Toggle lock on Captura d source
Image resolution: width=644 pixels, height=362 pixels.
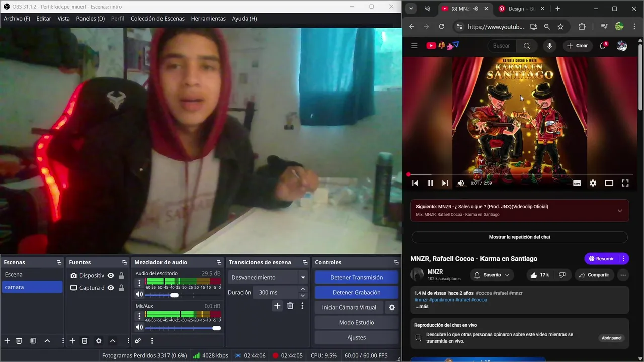[121, 288]
